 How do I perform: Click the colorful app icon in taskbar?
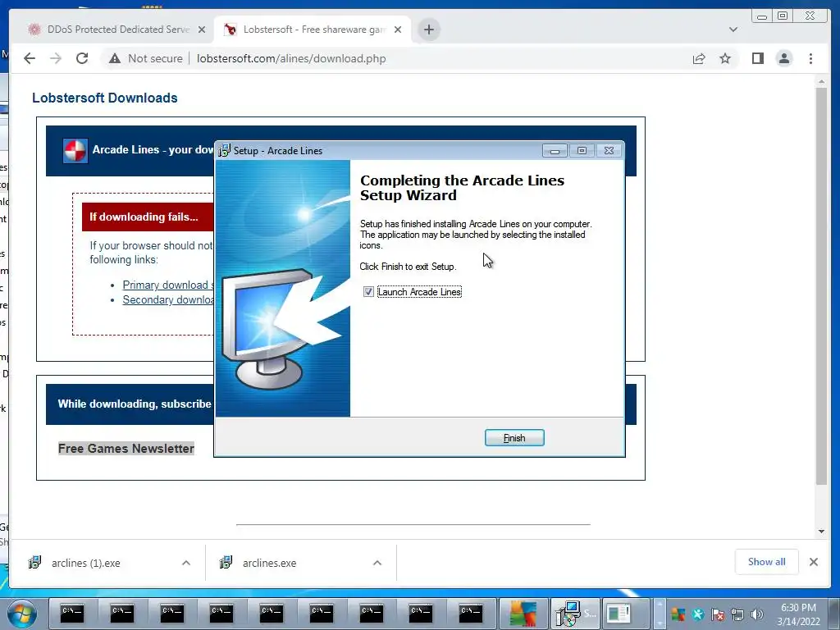pyautogui.click(x=523, y=614)
